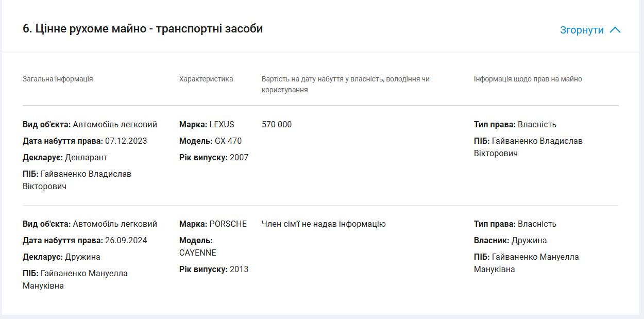Click the section title 6. Цінне рухоме майно

click(x=143, y=29)
